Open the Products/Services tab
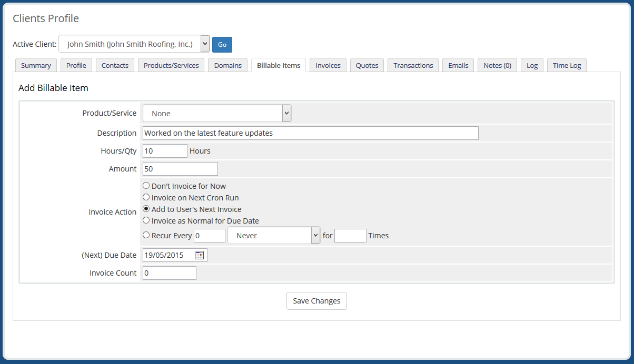The image size is (634, 364). [171, 65]
